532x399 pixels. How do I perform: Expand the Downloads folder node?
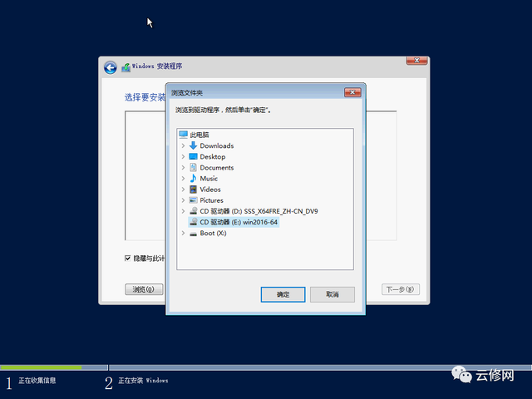[x=183, y=145]
